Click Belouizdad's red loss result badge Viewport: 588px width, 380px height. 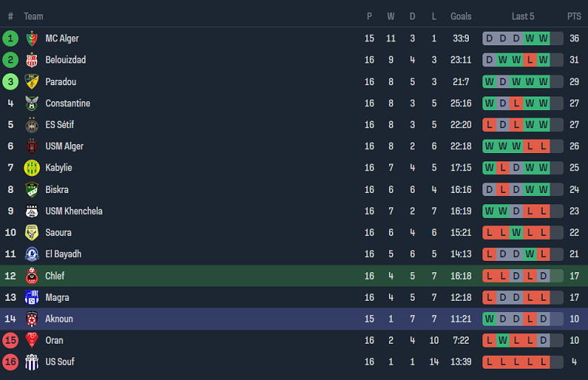(529, 60)
